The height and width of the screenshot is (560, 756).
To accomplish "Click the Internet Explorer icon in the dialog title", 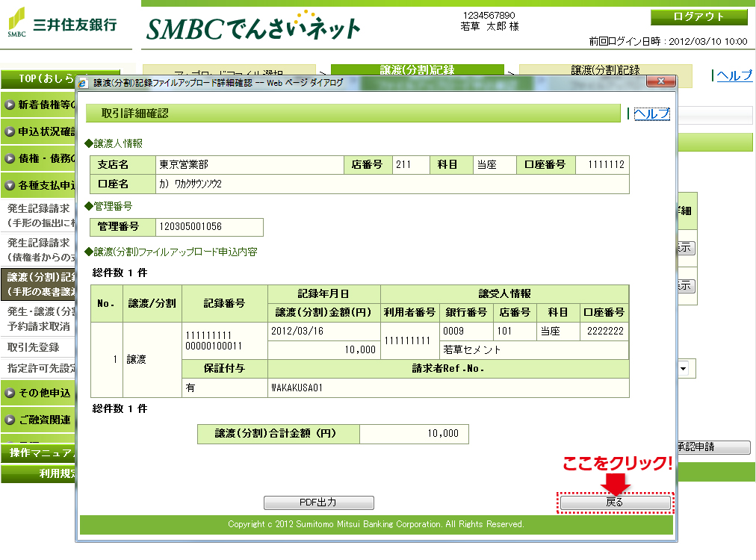I will [x=83, y=83].
